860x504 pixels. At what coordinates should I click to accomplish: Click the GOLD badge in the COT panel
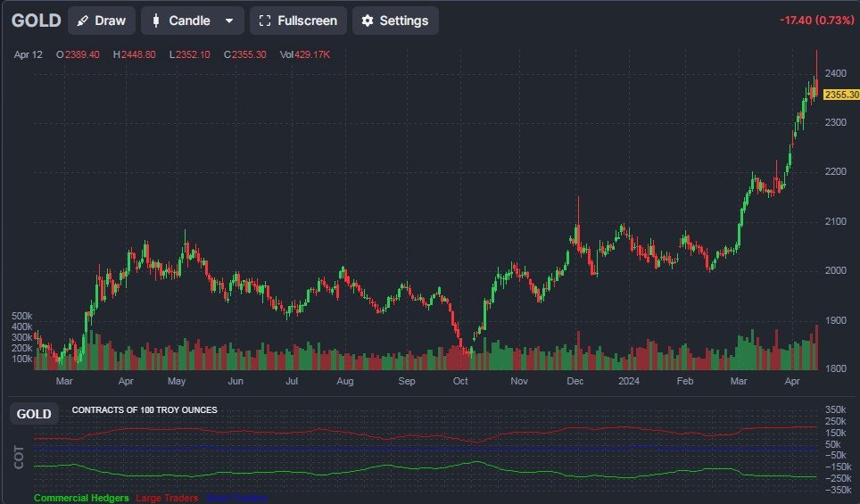(x=34, y=414)
